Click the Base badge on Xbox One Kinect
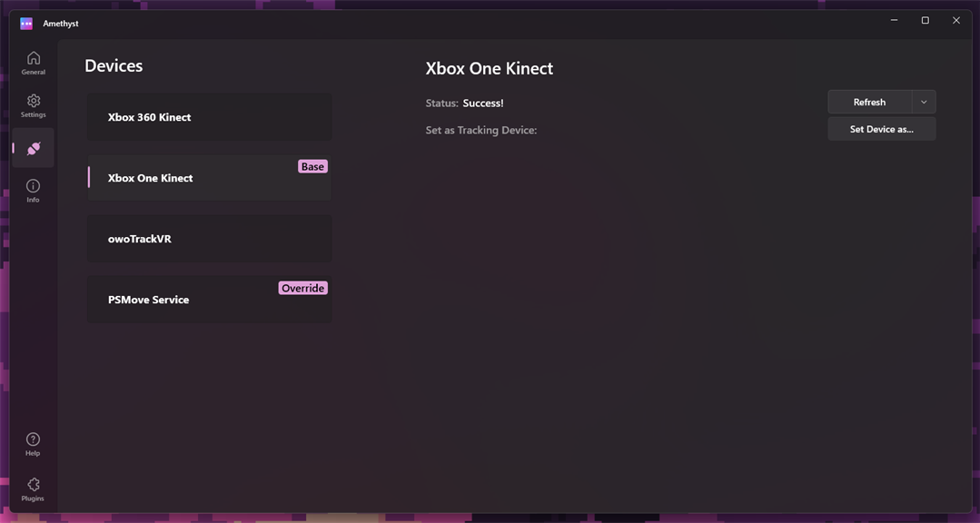Viewport: 980px width, 523px height. (x=312, y=166)
